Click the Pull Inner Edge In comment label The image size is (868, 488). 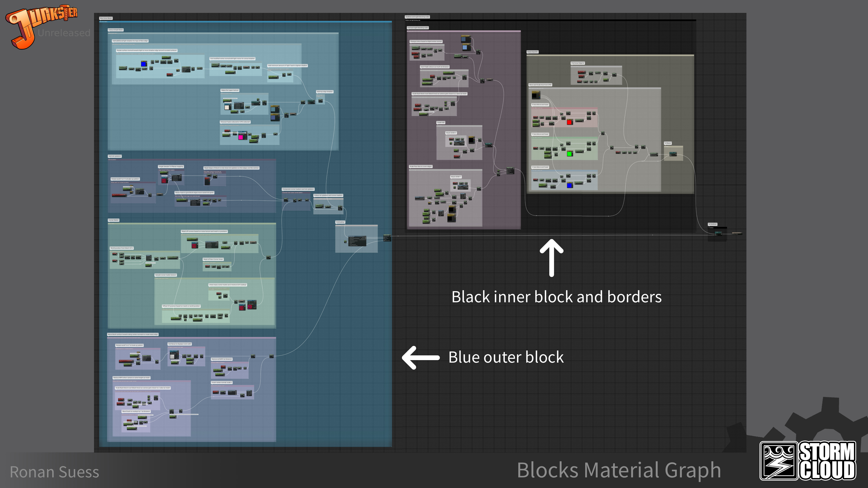tap(578, 63)
